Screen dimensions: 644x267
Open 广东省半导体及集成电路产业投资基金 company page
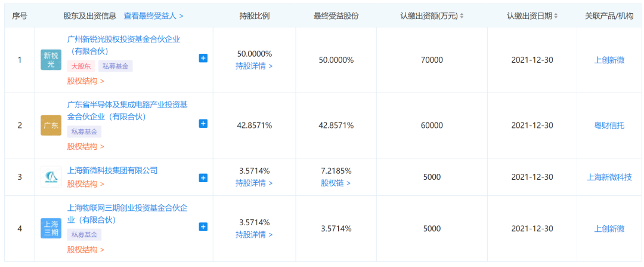[x=128, y=111]
